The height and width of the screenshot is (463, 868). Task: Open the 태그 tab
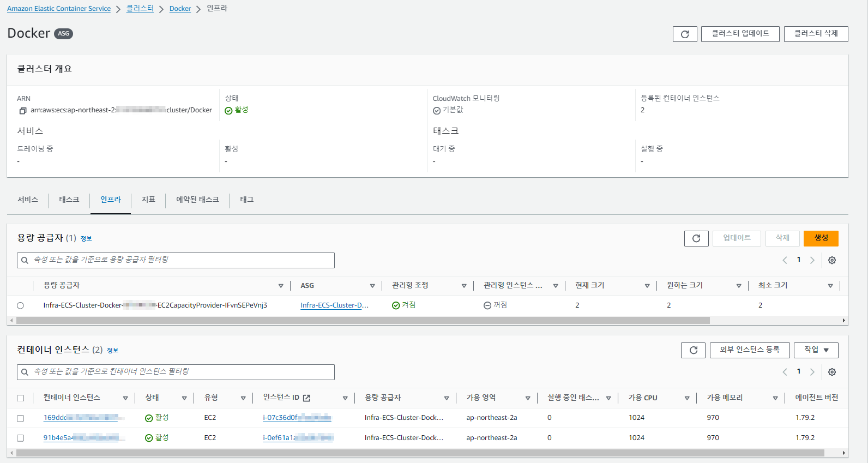click(x=247, y=200)
